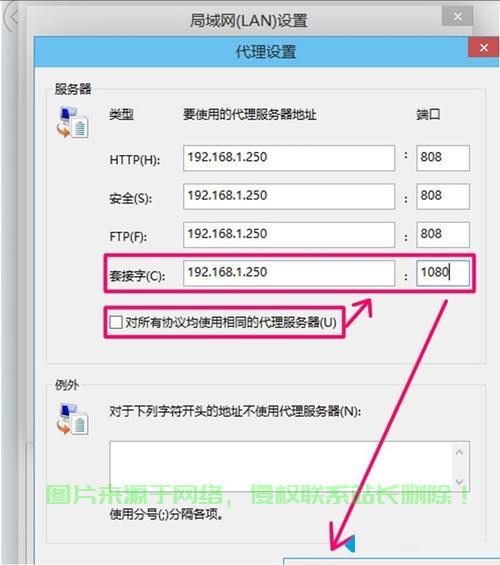Enable same proxy for all protocols checkbox

116,322
